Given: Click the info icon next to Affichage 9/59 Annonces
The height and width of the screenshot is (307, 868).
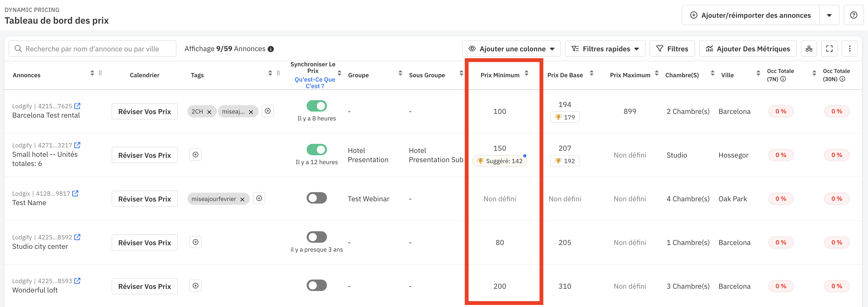Looking at the screenshot, I should pyautogui.click(x=271, y=49).
